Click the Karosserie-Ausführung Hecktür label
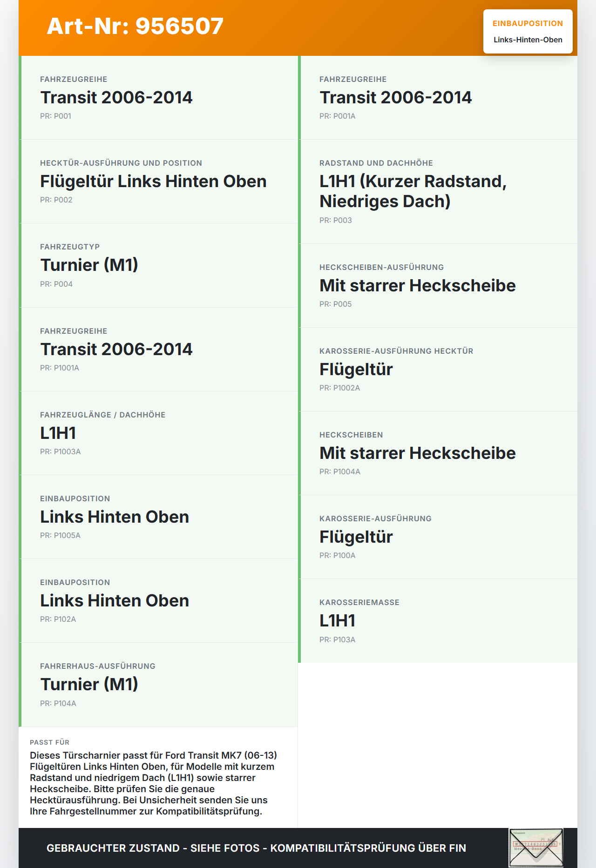Image resolution: width=596 pixels, height=868 pixels. click(x=396, y=351)
